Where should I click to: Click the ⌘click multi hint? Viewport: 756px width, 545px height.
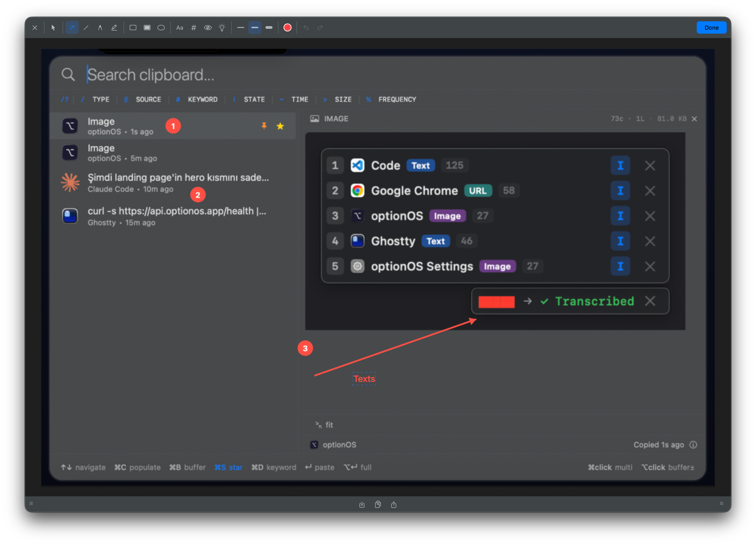[x=610, y=468]
